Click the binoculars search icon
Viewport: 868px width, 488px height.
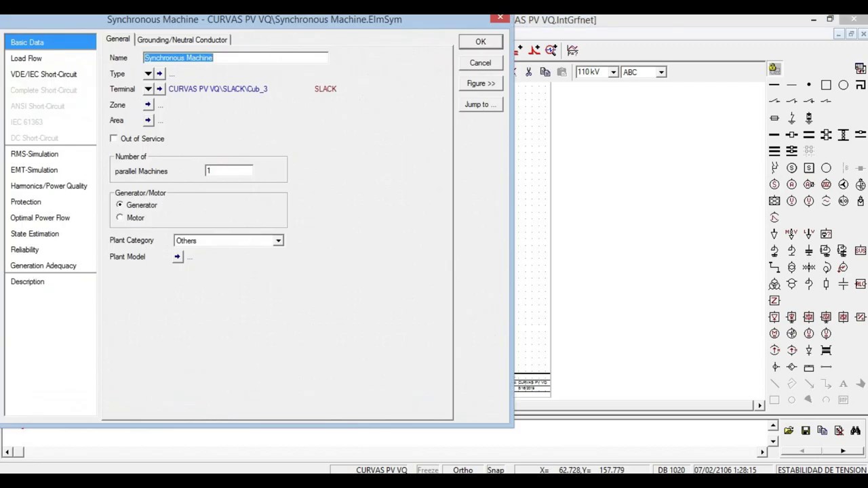click(855, 430)
